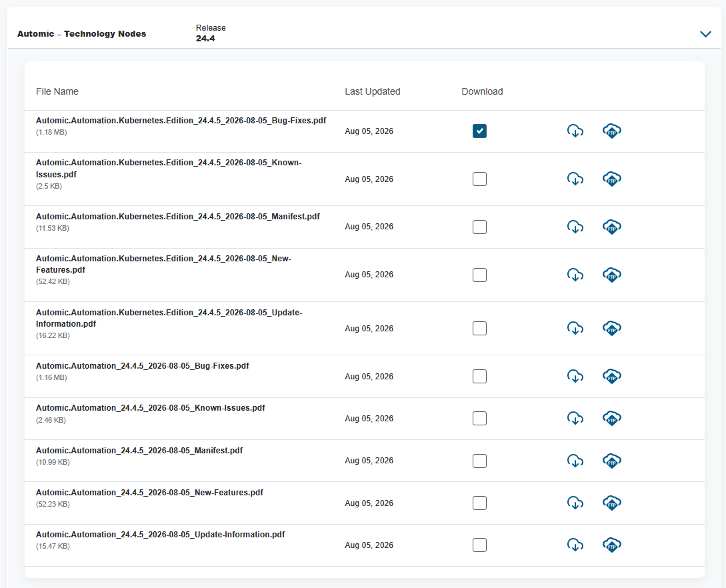
Task: Click HTTP download icon for Kubernetes Known-Issues.pdf
Action: [x=575, y=179]
